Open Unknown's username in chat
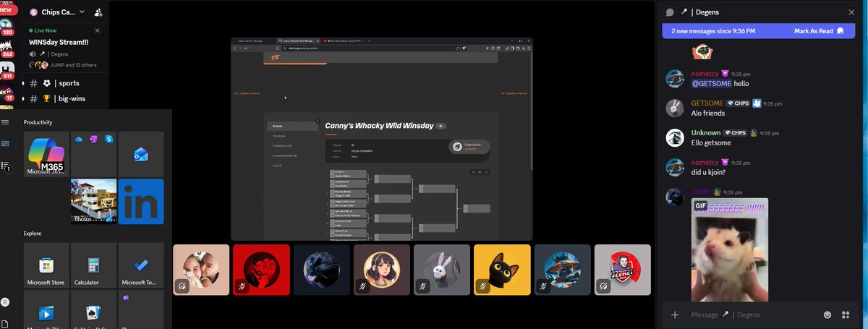Screen dimensions: 868x329 (x=706, y=133)
